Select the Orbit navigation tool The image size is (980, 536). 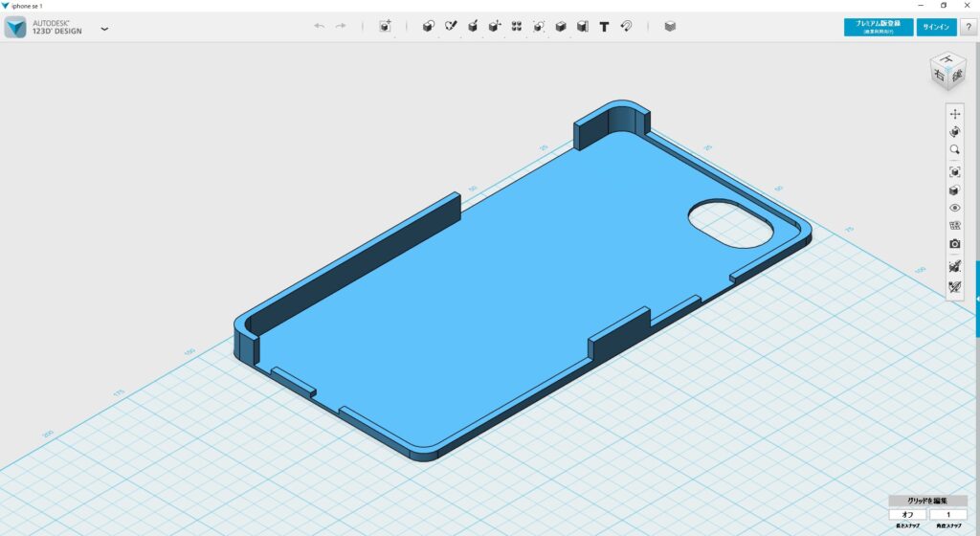(x=955, y=132)
